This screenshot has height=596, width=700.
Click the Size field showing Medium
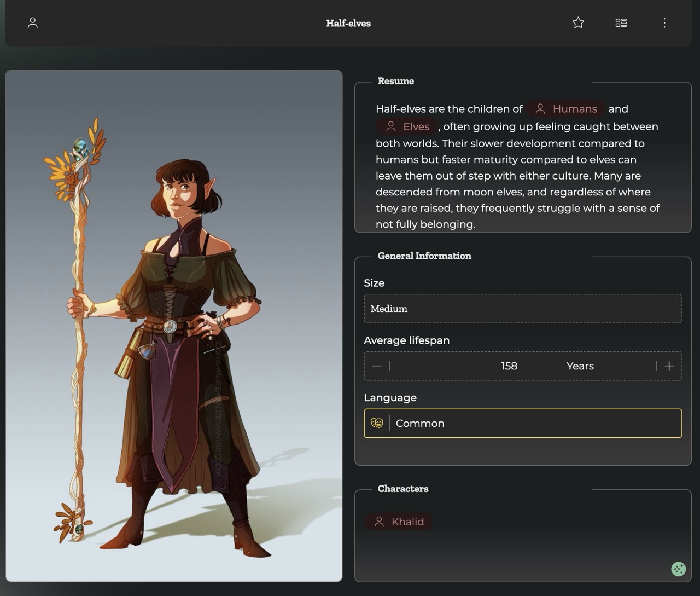click(x=523, y=309)
